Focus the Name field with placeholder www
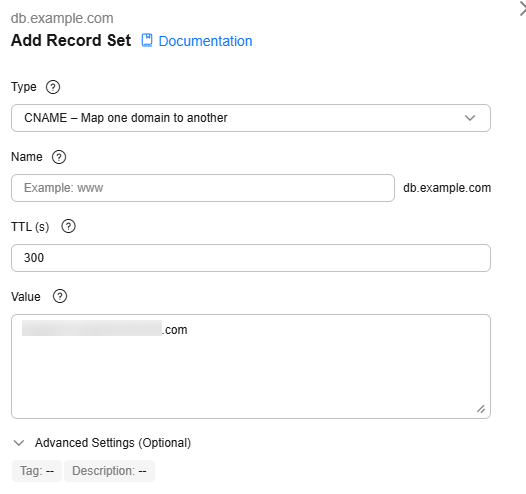This screenshot has height=494, width=526. tap(203, 188)
